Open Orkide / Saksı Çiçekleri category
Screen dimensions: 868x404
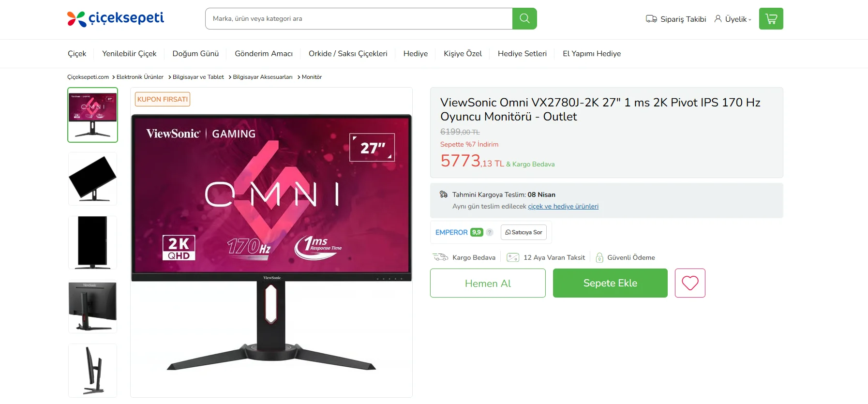coord(348,54)
